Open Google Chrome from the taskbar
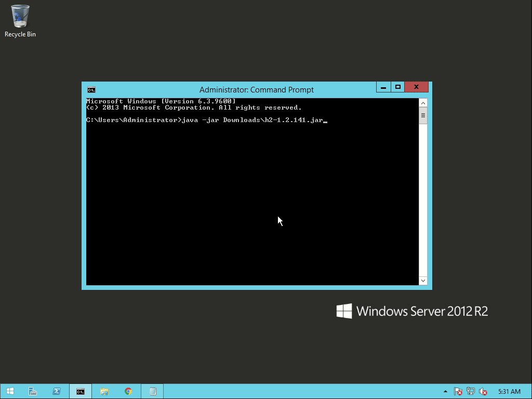This screenshot has height=399, width=532. [128, 391]
